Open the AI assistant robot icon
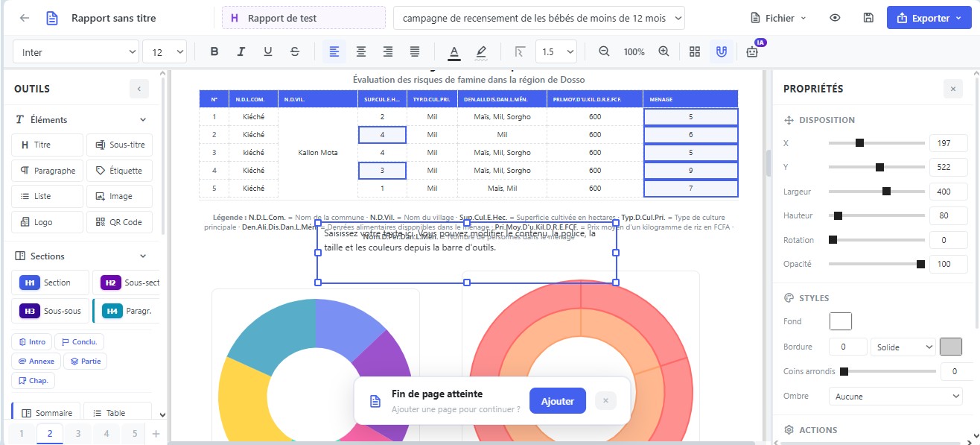Viewport: 980px width, 445px height. coord(752,52)
